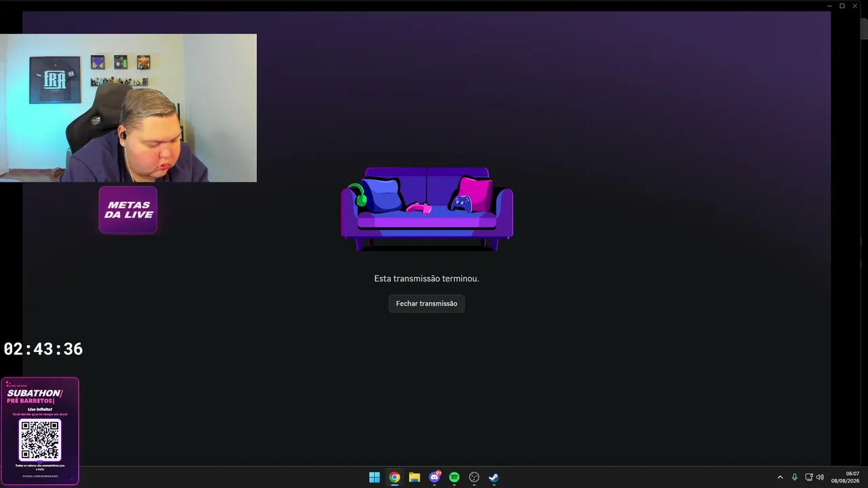Open the volume control tray icon
868x488 pixels.
pyautogui.click(x=820, y=477)
